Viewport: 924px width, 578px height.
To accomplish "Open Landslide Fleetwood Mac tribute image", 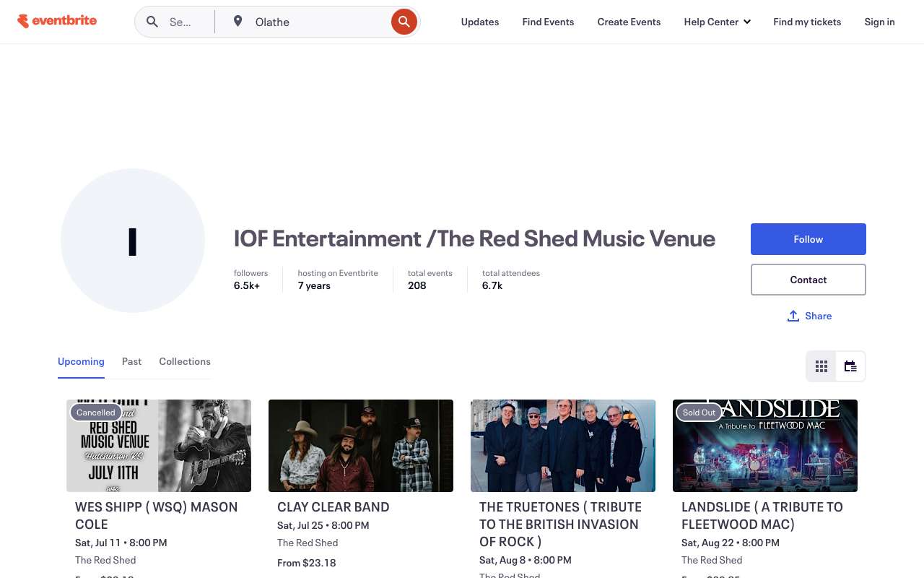I will point(765,446).
